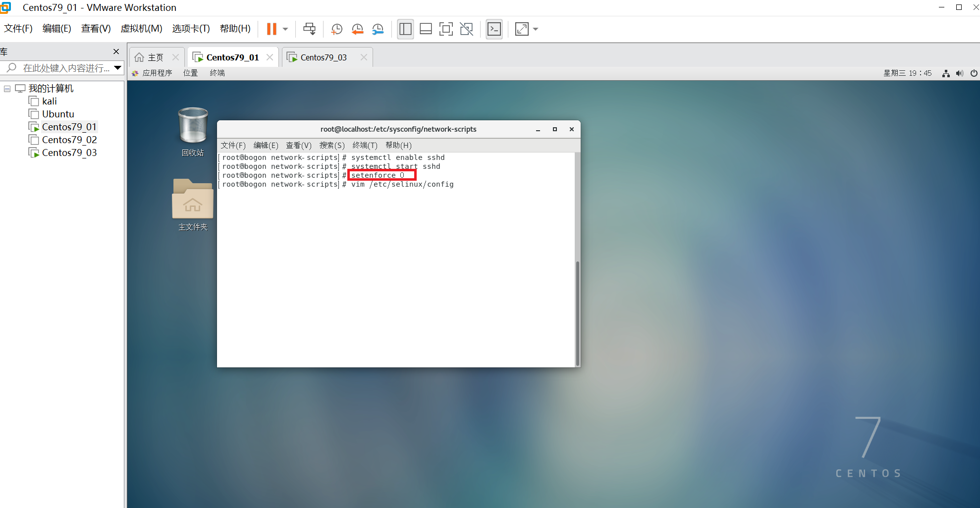Open the snapshot manager
Screen dimensions: 980x508
378,29
